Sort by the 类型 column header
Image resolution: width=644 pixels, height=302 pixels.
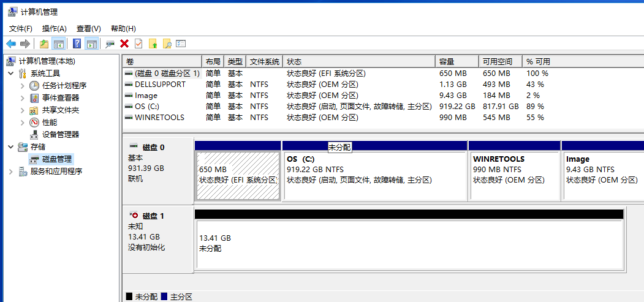[235, 61]
